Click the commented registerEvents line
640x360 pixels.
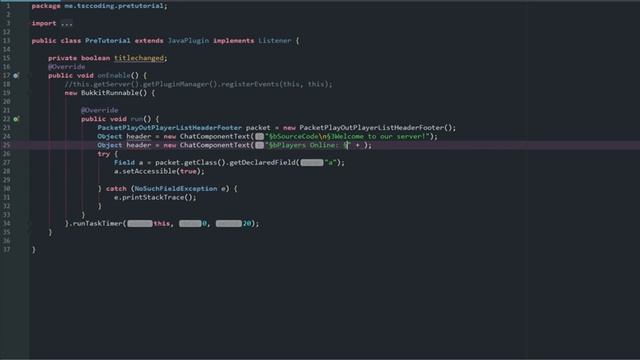[198, 84]
